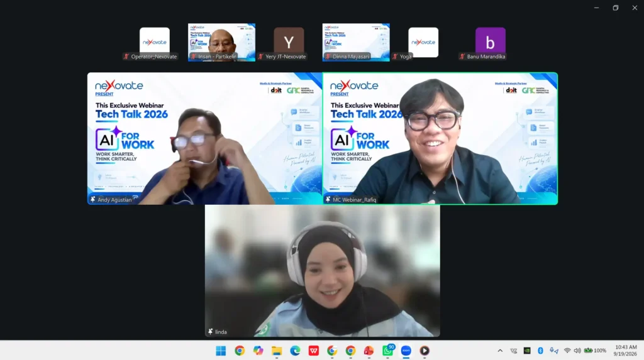The width and height of the screenshot is (644, 360).
Task: Select linda's video tile
Action: pos(323,271)
